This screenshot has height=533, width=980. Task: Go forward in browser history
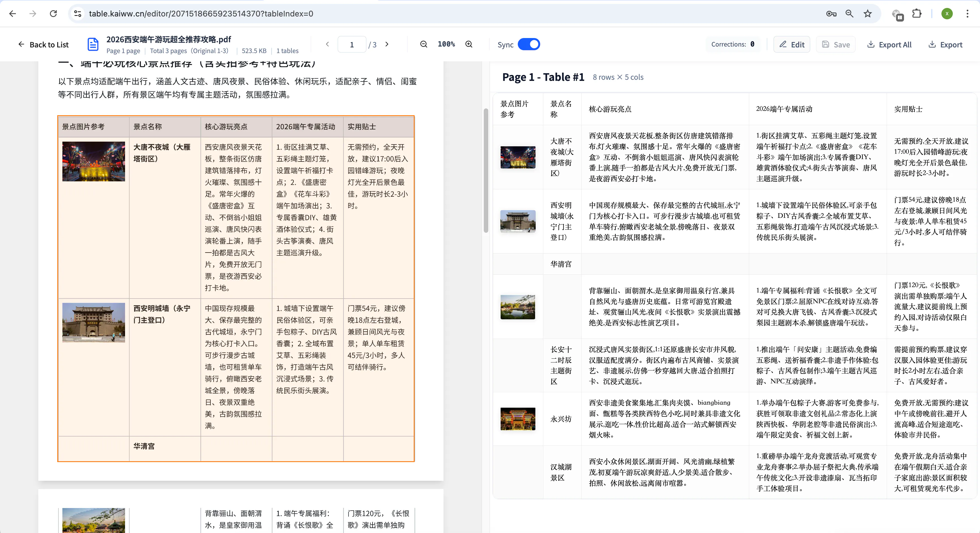pos(33,14)
